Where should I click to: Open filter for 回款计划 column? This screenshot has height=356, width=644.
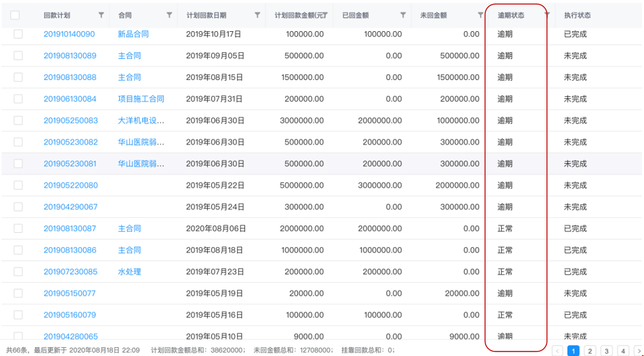(102, 15)
